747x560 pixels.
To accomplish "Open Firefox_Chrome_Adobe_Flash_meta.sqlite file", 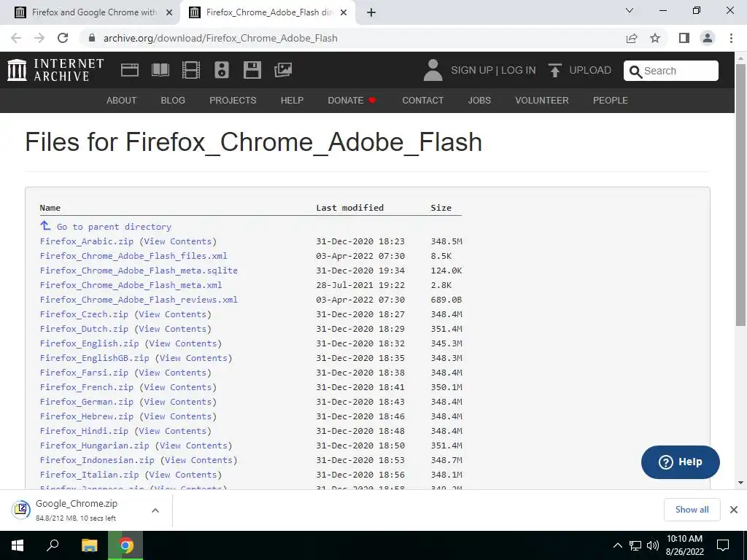I will point(139,271).
